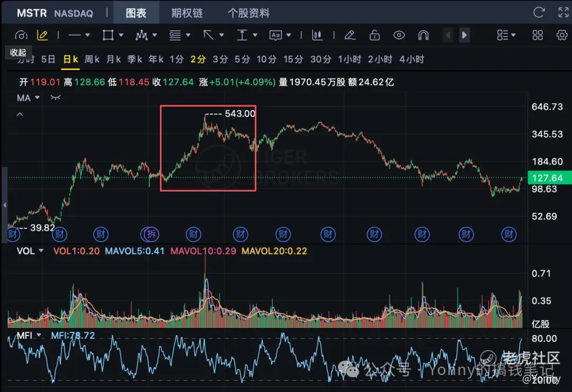Expand the arrow tool dropdown arrow
The image size is (572, 392).
click(221, 35)
